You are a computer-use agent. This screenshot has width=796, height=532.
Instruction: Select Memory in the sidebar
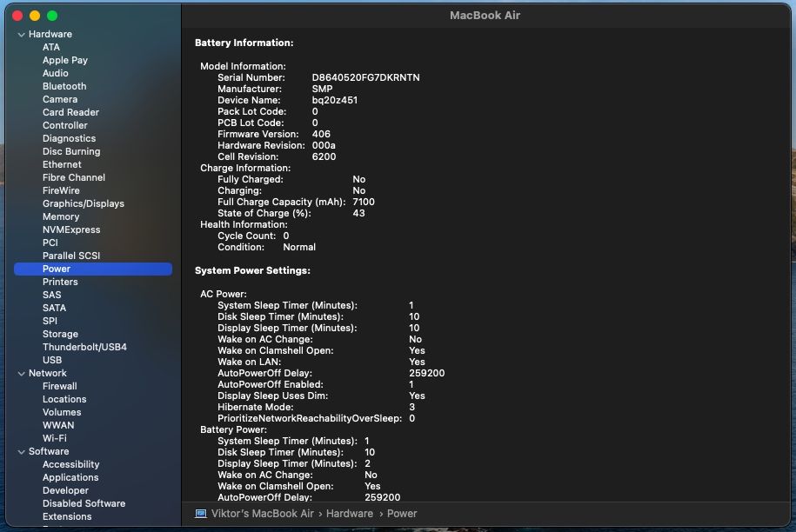pyautogui.click(x=61, y=216)
